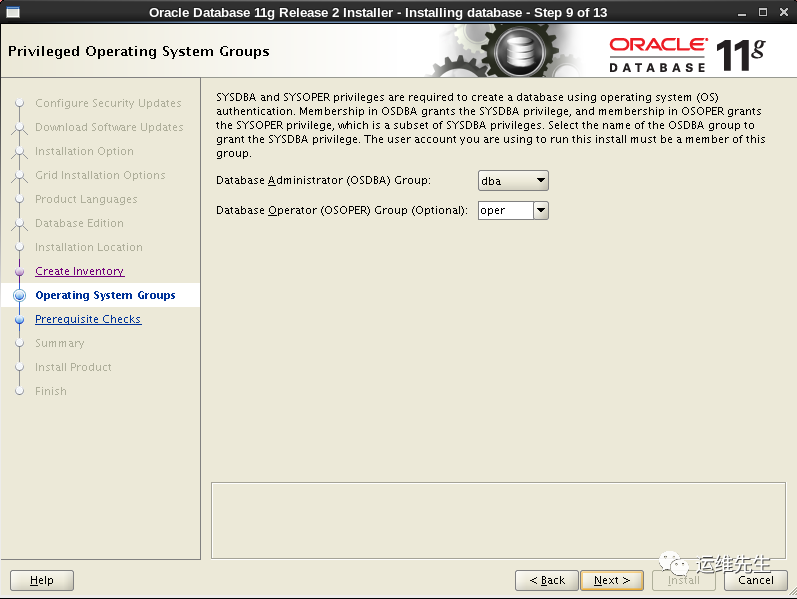Go to the Create Inventory step link
The width and height of the screenshot is (797, 599).
(80, 271)
